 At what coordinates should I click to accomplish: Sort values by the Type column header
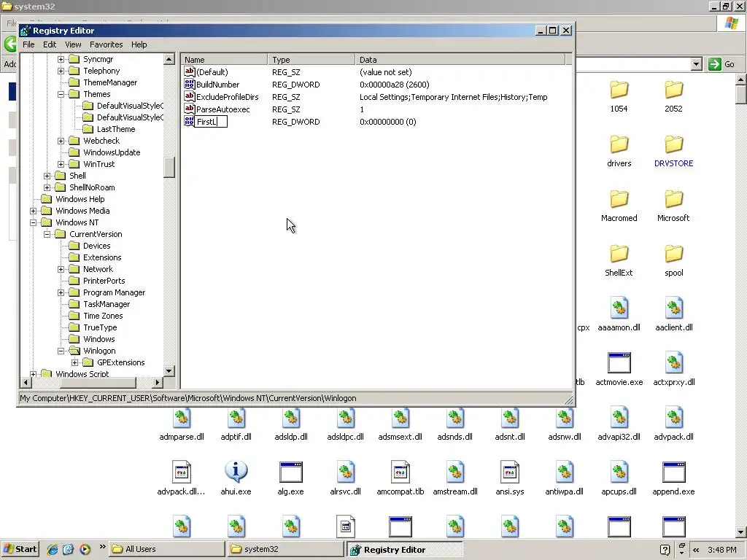pyautogui.click(x=311, y=60)
